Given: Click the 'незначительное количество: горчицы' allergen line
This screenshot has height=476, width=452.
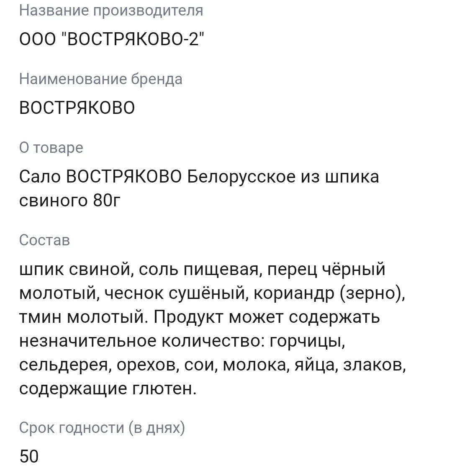Looking at the screenshot, I should point(182,341).
